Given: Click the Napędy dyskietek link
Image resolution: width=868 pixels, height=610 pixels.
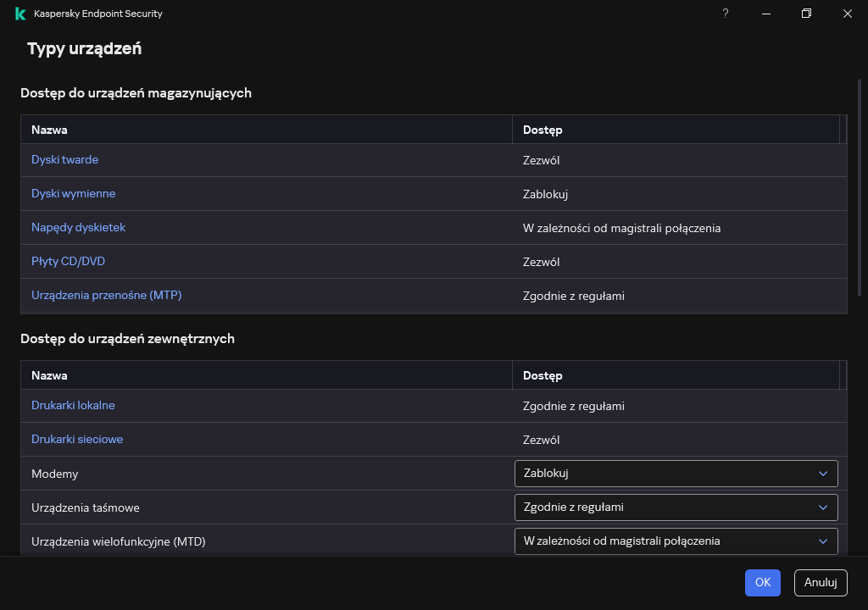Looking at the screenshot, I should pos(78,228).
